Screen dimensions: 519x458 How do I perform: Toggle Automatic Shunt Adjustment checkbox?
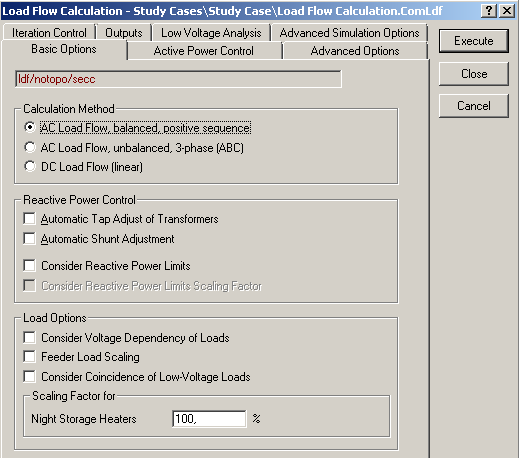tap(29, 239)
